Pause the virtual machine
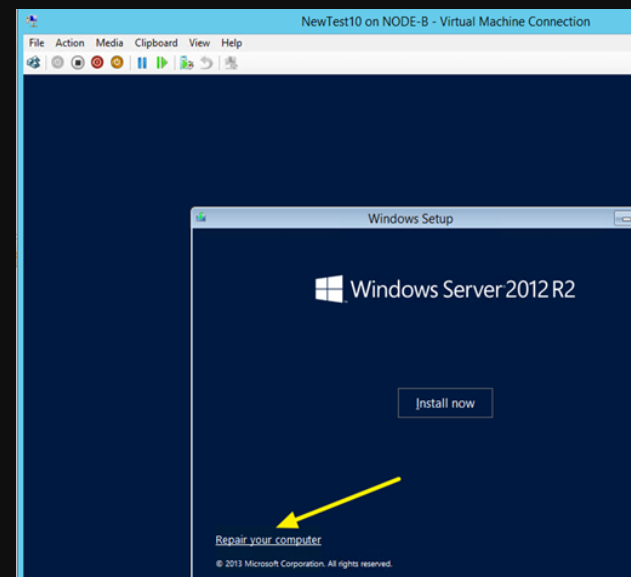Screen dimensions: 631x577 tap(142, 63)
